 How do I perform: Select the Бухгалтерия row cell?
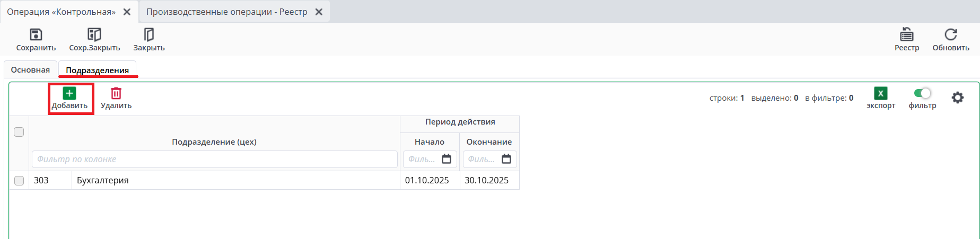coord(235,181)
